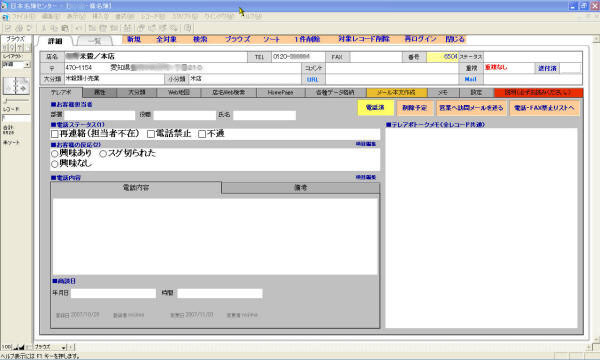Click the 新規 button
Screen dimensions: 600x360
pyautogui.click(x=134, y=39)
